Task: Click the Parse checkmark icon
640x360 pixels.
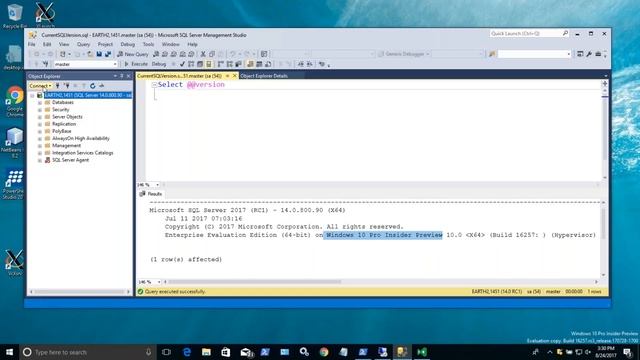Action: pyautogui.click(x=182, y=64)
